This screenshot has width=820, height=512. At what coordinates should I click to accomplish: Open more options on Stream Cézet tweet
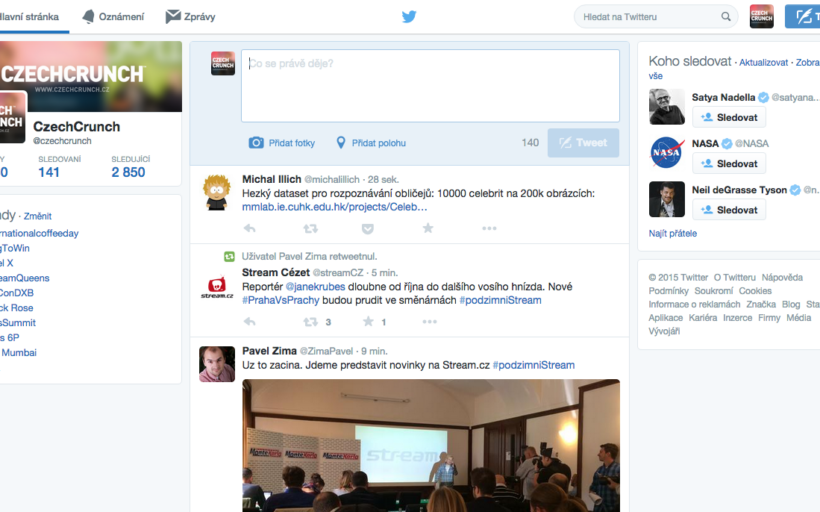pos(429,321)
